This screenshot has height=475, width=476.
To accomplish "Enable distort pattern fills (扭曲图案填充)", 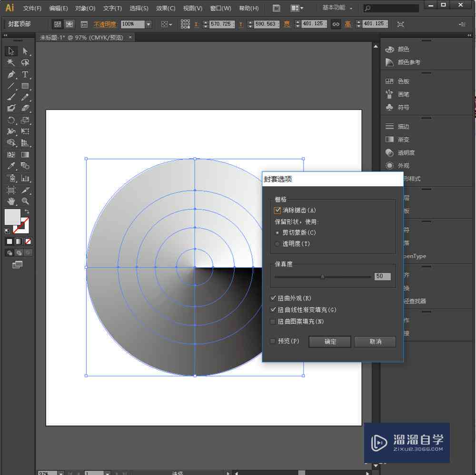I will pos(273,322).
